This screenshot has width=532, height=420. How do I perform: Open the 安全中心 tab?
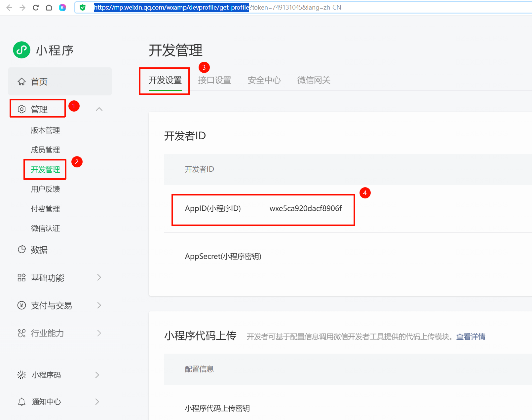pos(264,80)
